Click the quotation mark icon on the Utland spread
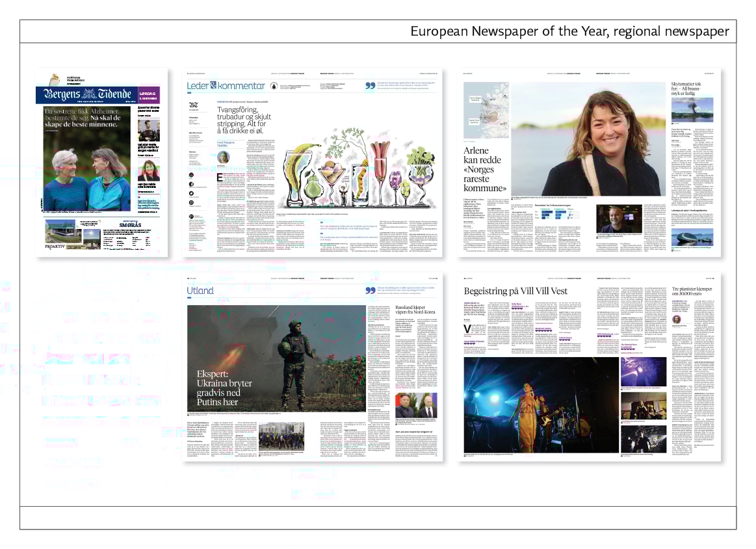The image size is (756, 549). coord(370,291)
